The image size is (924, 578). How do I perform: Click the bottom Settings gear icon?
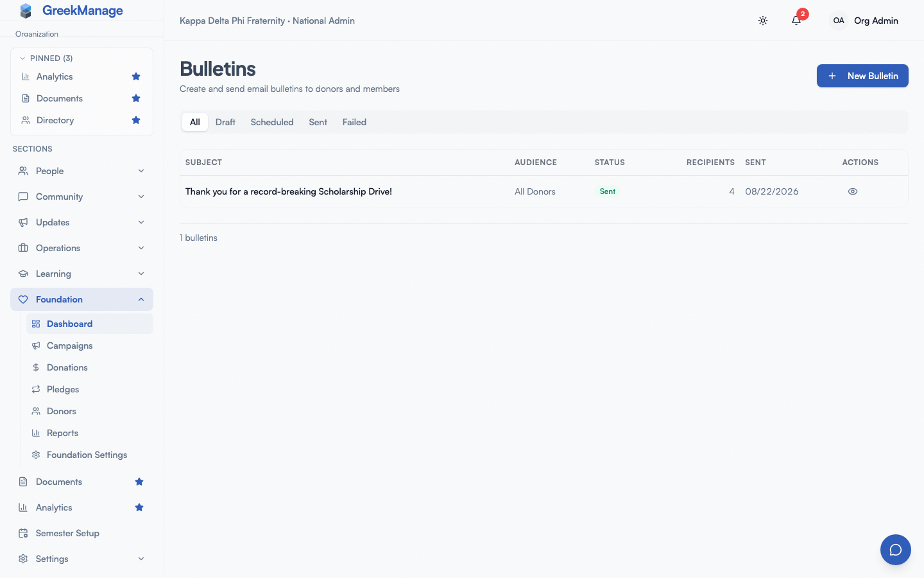point(23,559)
